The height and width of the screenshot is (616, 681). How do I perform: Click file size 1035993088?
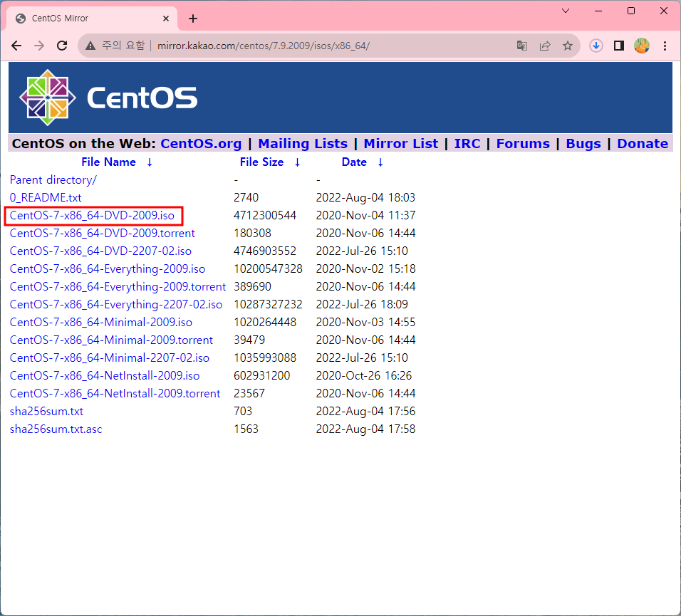coord(265,357)
